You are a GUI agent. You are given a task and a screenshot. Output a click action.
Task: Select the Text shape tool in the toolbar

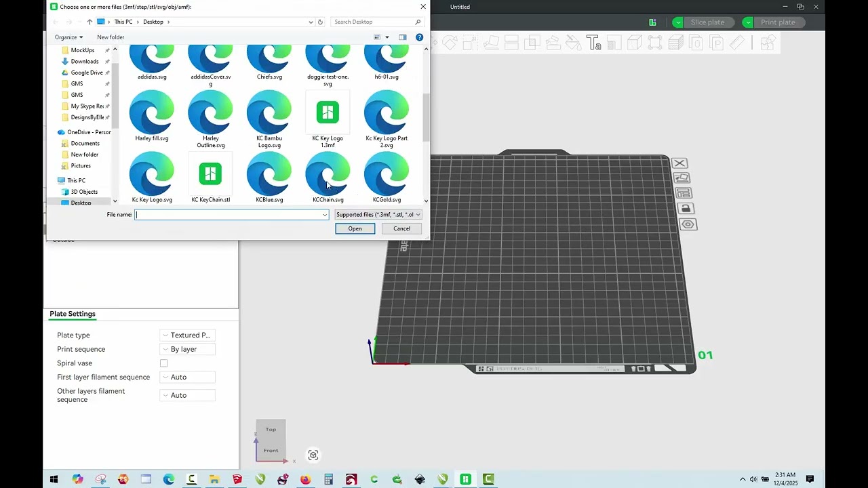coord(594,43)
